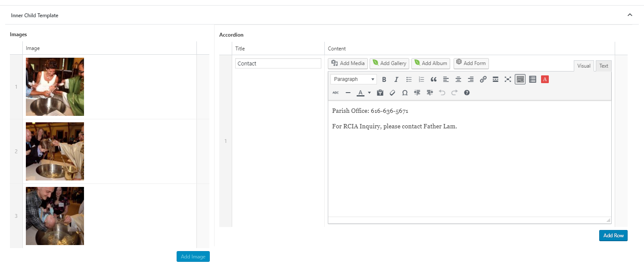
Task: Open keyboard shortcuts help icon
Action: click(x=467, y=93)
